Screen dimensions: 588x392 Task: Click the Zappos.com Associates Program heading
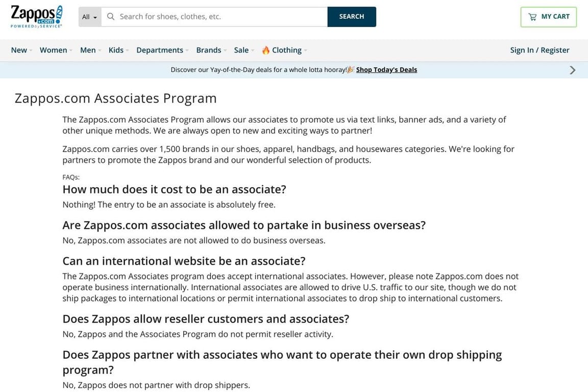[116, 98]
